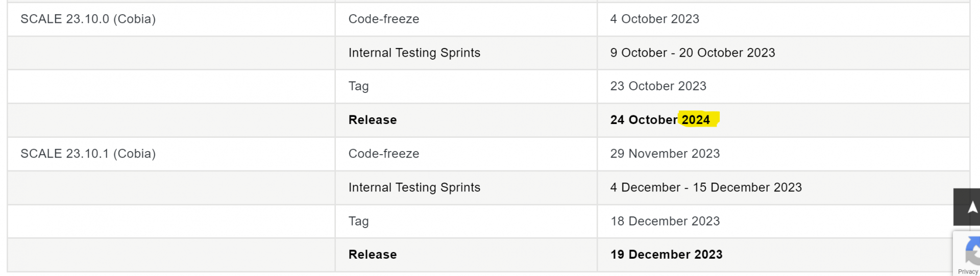Click the bold Release label for 23.10.1
The height and width of the screenshot is (276, 980).
click(373, 255)
